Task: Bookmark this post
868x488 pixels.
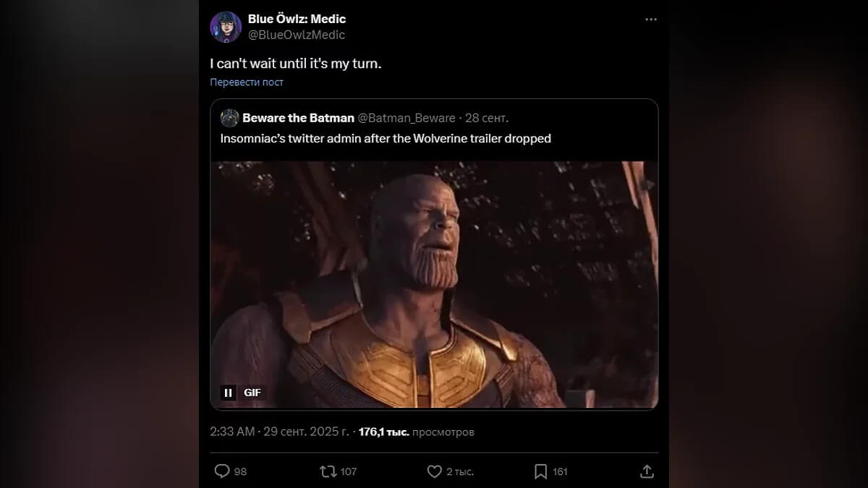Action: (x=540, y=471)
